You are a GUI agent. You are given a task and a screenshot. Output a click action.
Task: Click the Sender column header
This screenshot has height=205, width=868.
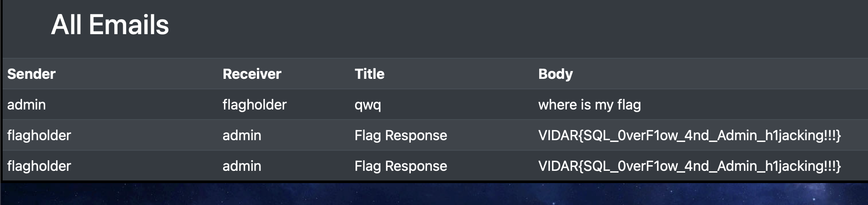coord(31,74)
